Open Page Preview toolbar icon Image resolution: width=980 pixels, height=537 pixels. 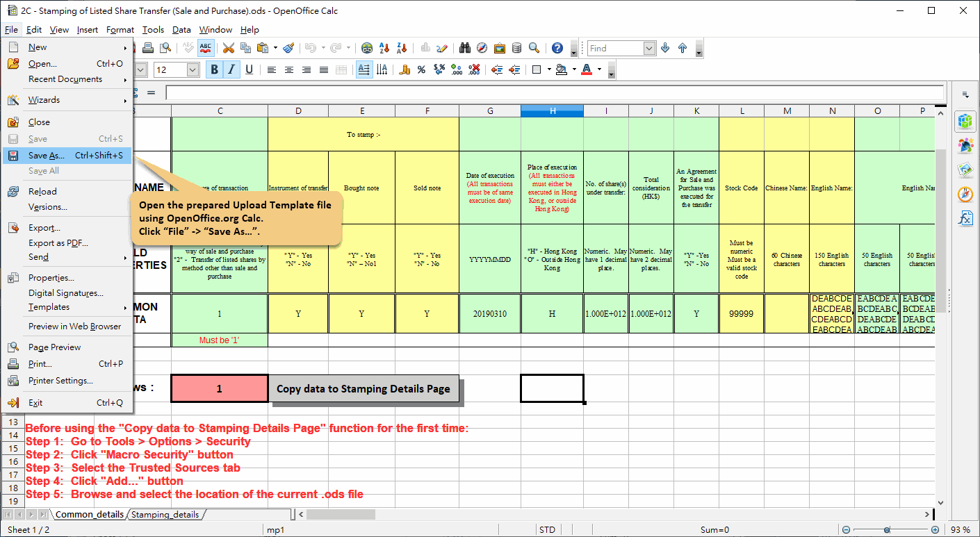click(x=165, y=48)
